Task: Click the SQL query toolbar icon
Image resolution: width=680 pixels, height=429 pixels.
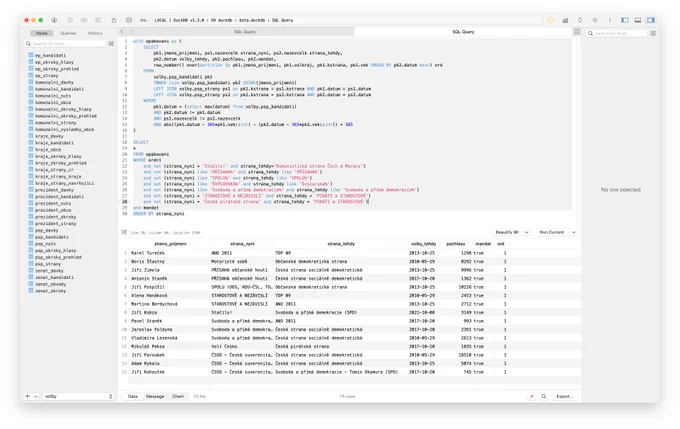Action: (144, 20)
